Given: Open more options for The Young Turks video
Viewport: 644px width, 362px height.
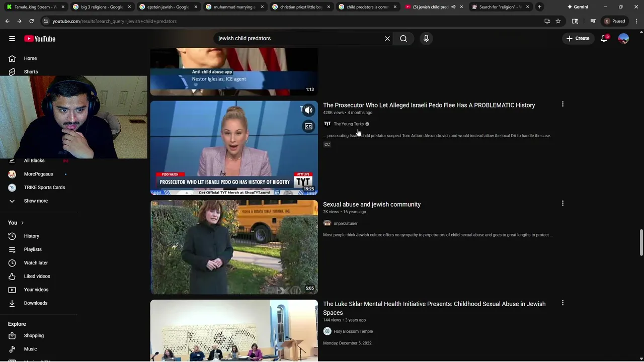Looking at the screenshot, I should pos(562,104).
